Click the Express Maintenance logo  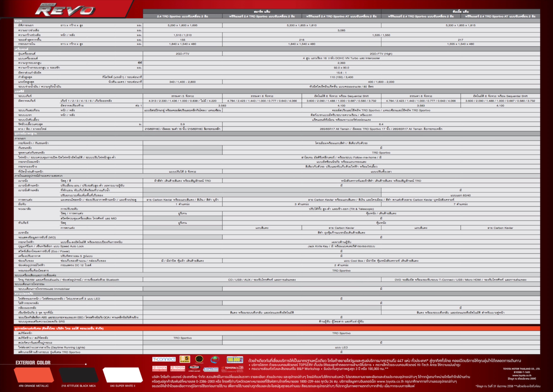[x=211, y=369]
